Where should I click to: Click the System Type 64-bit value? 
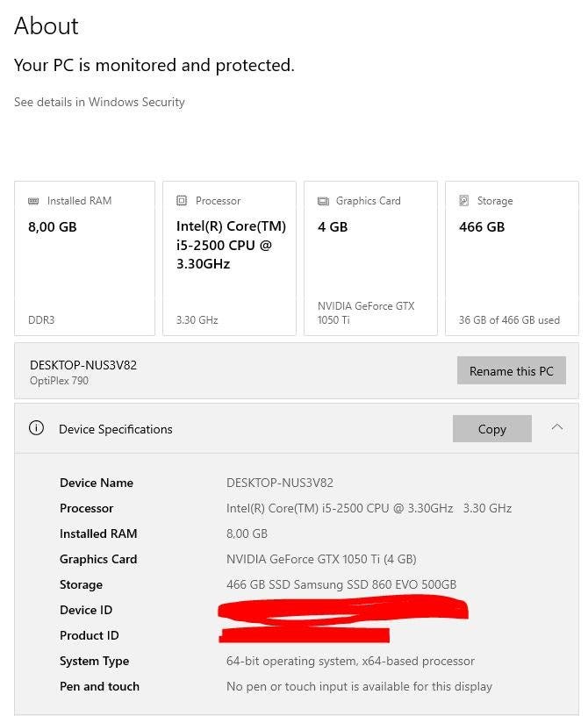pyautogui.click(x=350, y=661)
